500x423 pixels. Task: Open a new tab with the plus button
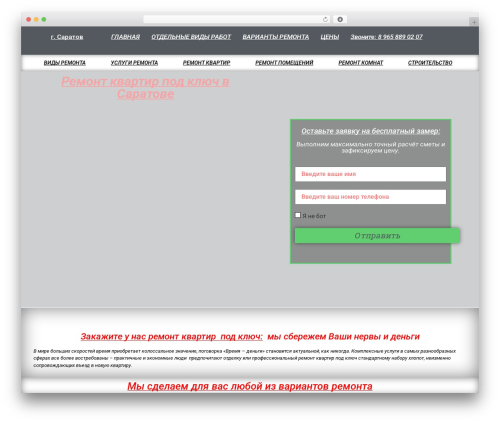pyautogui.click(x=474, y=22)
